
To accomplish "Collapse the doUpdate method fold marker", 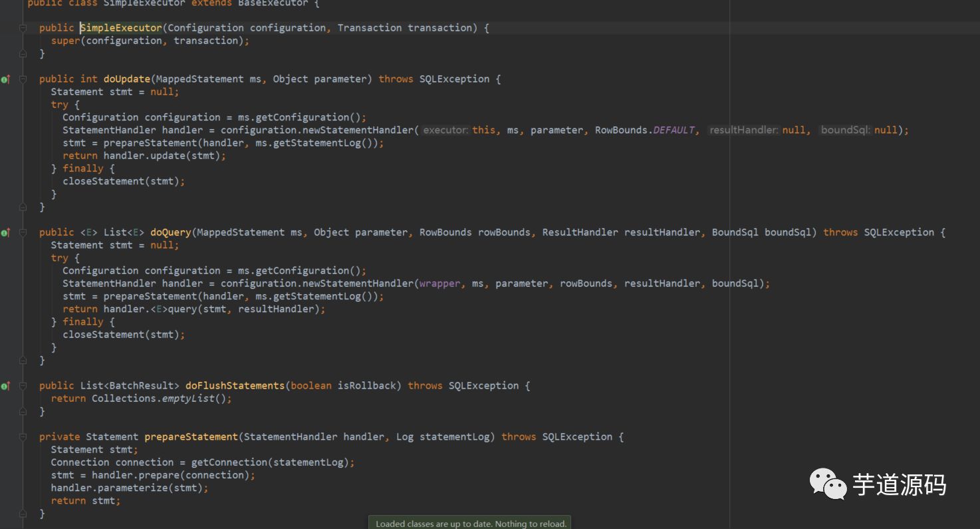I will click(23, 79).
